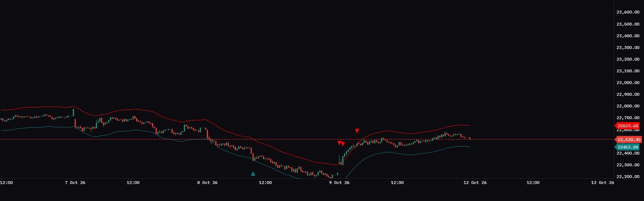Select the 22,520.45 current price tag
644x201 pixels.
pos(628,140)
